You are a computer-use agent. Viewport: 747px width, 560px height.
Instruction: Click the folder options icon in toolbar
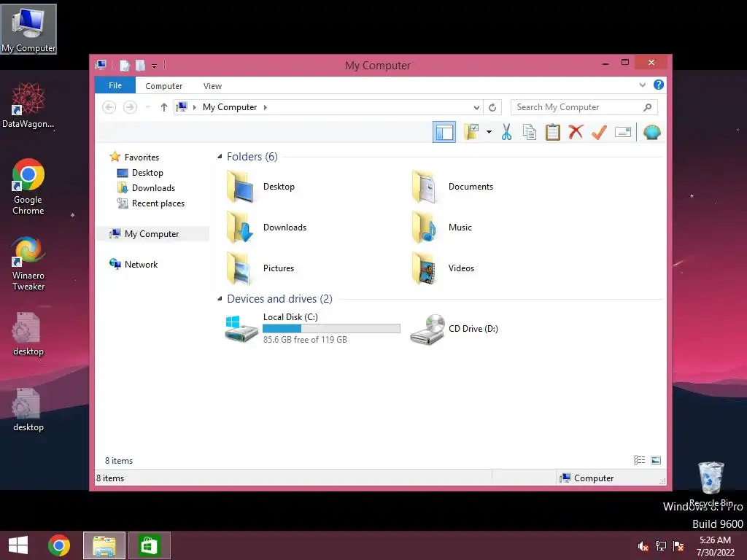pyautogui.click(x=471, y=132)
